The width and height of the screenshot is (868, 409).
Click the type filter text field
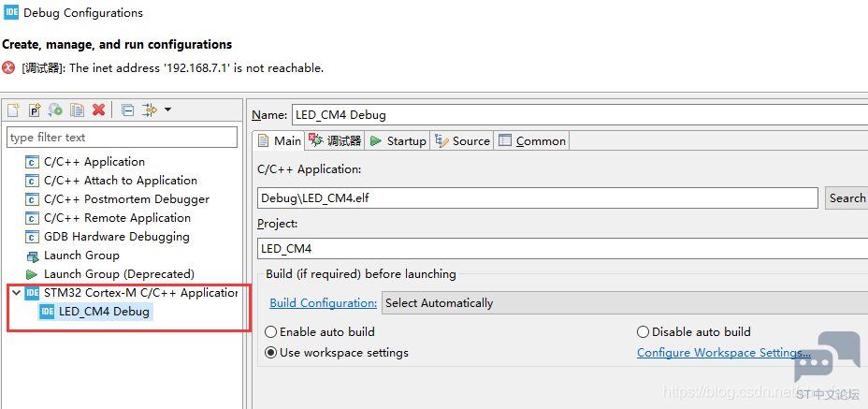(122, 138)
